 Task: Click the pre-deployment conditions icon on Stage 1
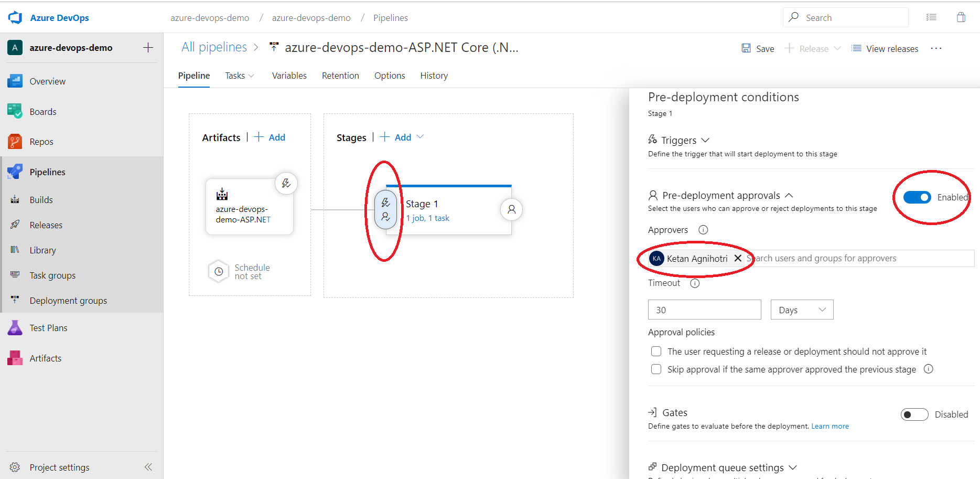coord(385,210)
